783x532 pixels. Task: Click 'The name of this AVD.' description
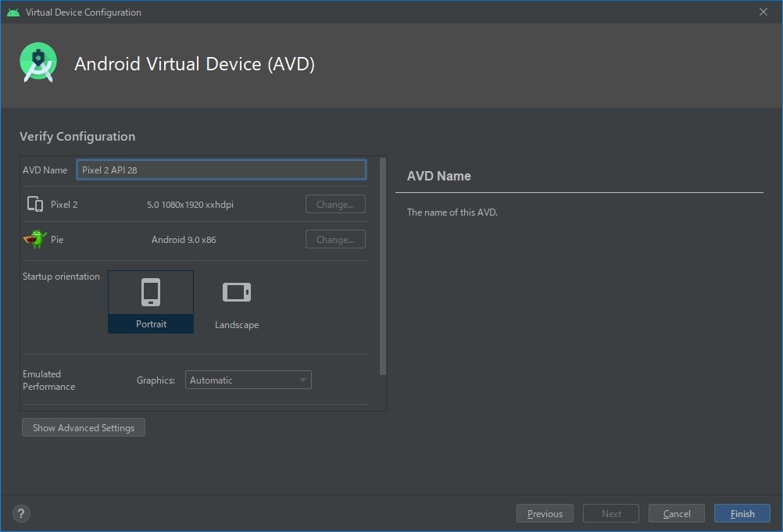[x=452, y=212]
